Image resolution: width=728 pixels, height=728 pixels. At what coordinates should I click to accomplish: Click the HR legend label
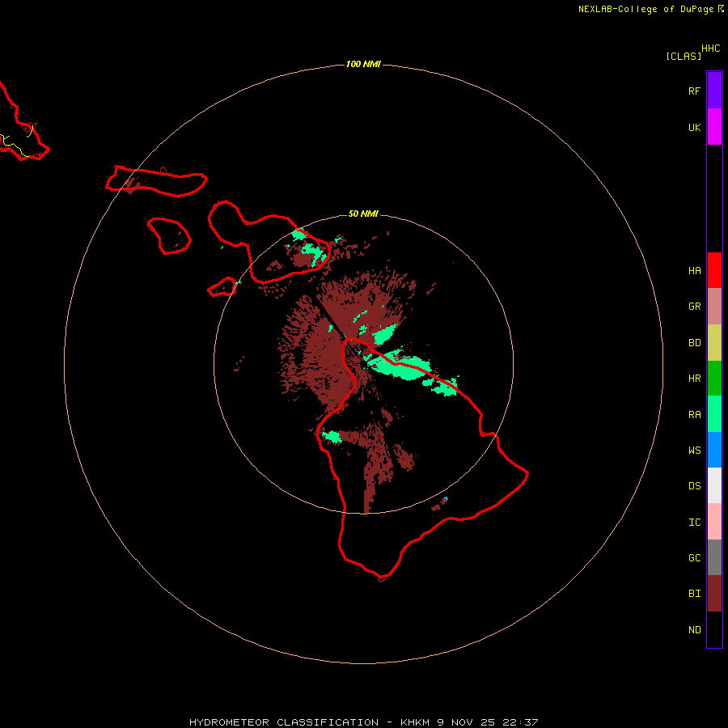(694, 379)
